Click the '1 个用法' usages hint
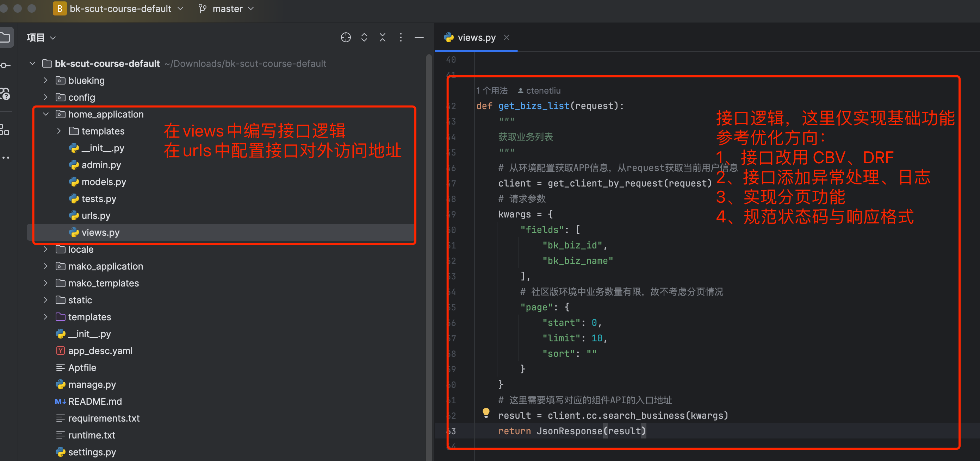This screenshot has width=980, height=461. click(x=491, y=90)
